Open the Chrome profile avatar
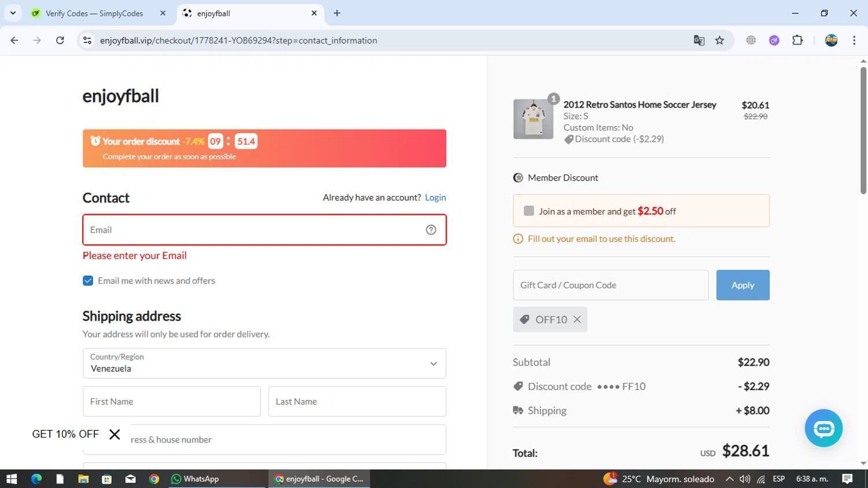868x488 pixels. (832, 41)
